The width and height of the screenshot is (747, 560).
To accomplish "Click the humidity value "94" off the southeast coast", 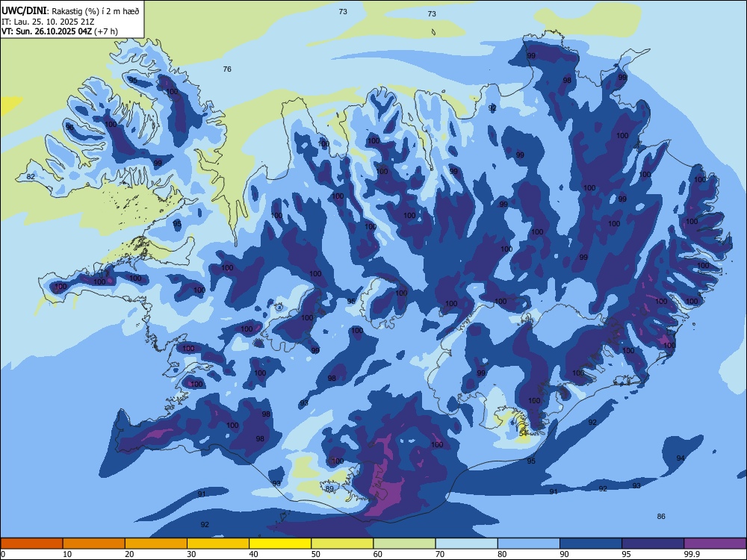I will 681,458.
